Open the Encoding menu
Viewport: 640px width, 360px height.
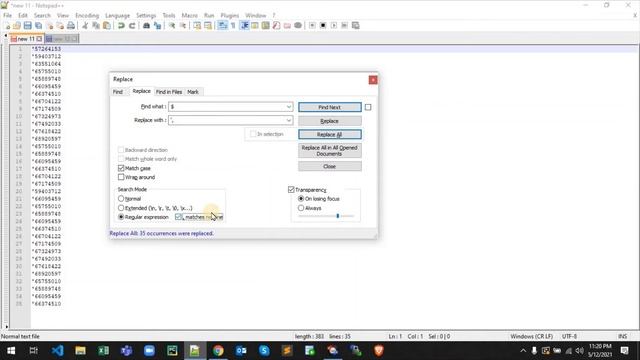click(87, 16)
